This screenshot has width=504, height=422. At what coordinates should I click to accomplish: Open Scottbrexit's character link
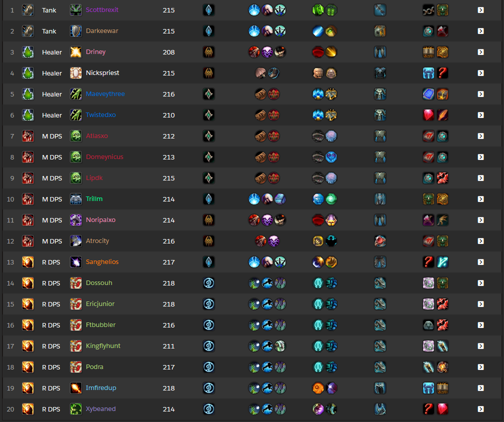point(102,10)
